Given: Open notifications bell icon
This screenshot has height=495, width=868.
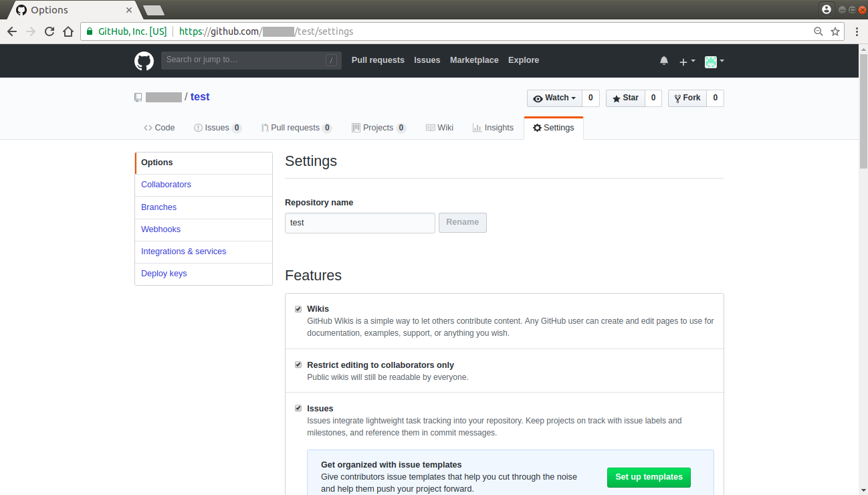Looking at the screenshot, I should pos(664,61).
